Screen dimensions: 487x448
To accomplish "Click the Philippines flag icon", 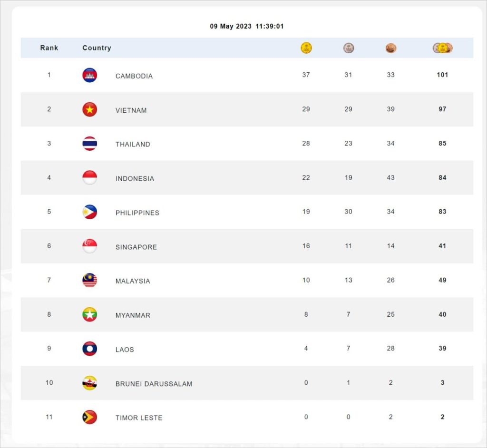I will [89, 212].
